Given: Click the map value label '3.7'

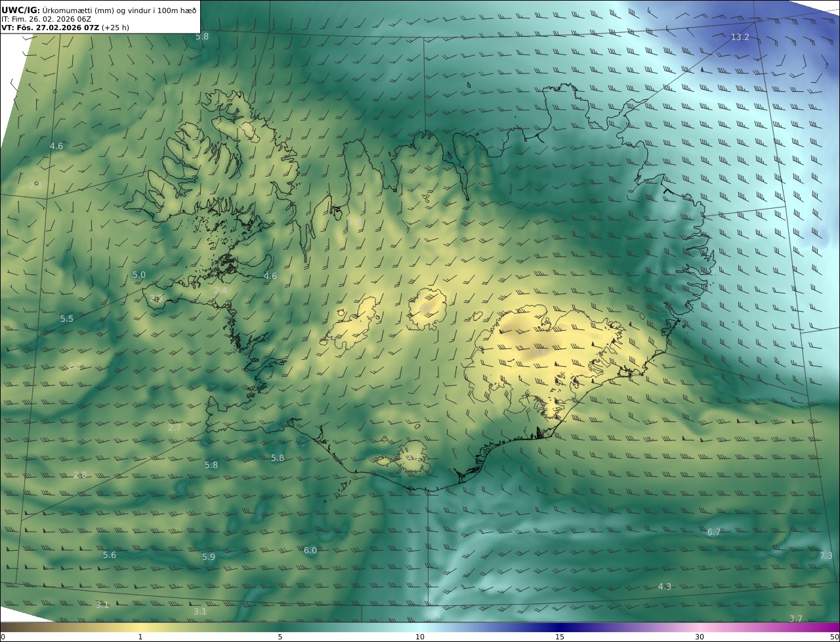Looking at the screenshot, I should coord(796,618).
